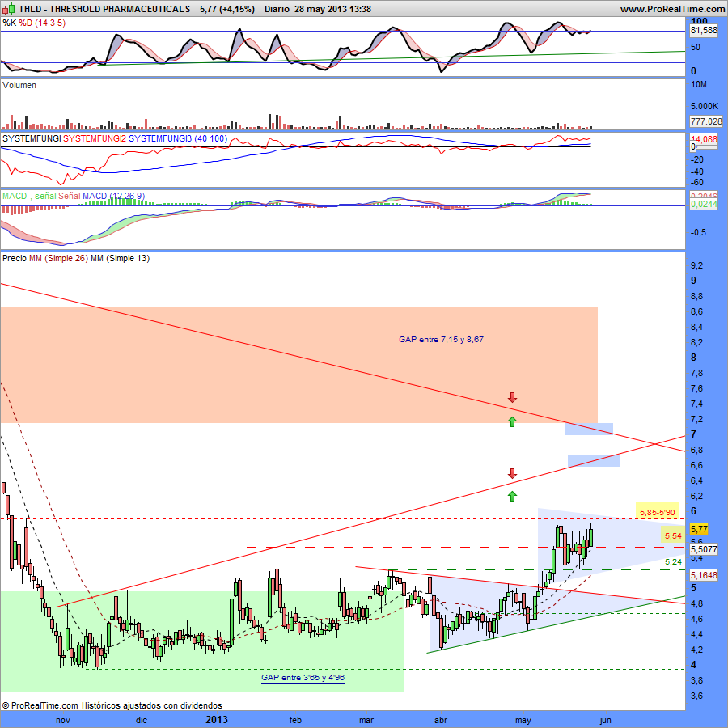Click the bold 9 on the price axis

pyautogui.click(x=694, y=281)
